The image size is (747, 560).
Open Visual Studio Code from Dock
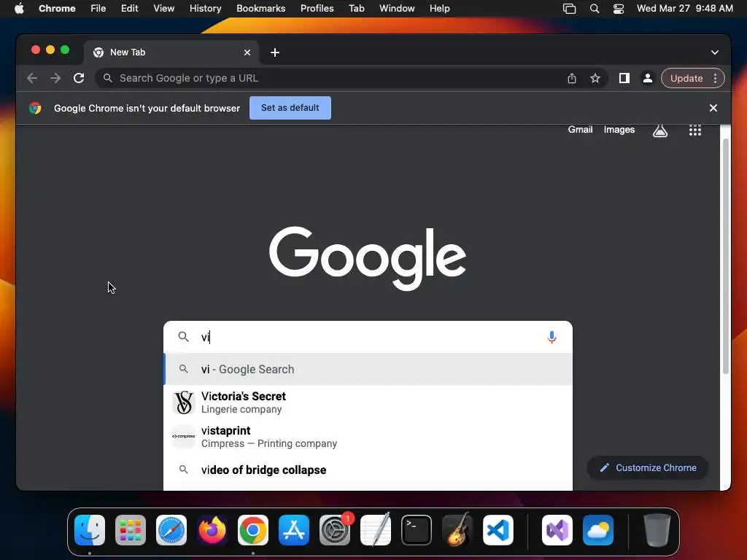pos(498,529)
